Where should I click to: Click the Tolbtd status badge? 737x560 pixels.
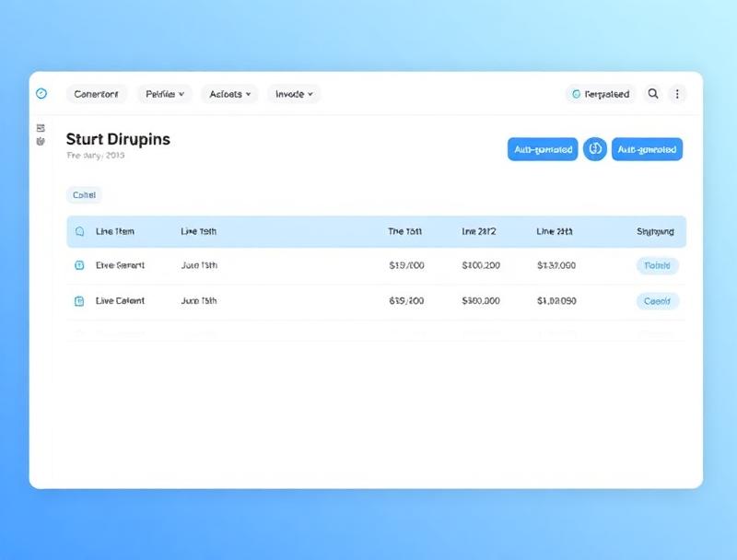(x=657, y=265)
